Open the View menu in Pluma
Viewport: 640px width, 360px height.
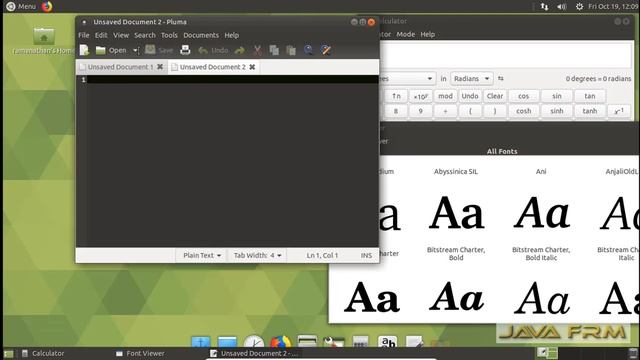(x=121, y=35)
